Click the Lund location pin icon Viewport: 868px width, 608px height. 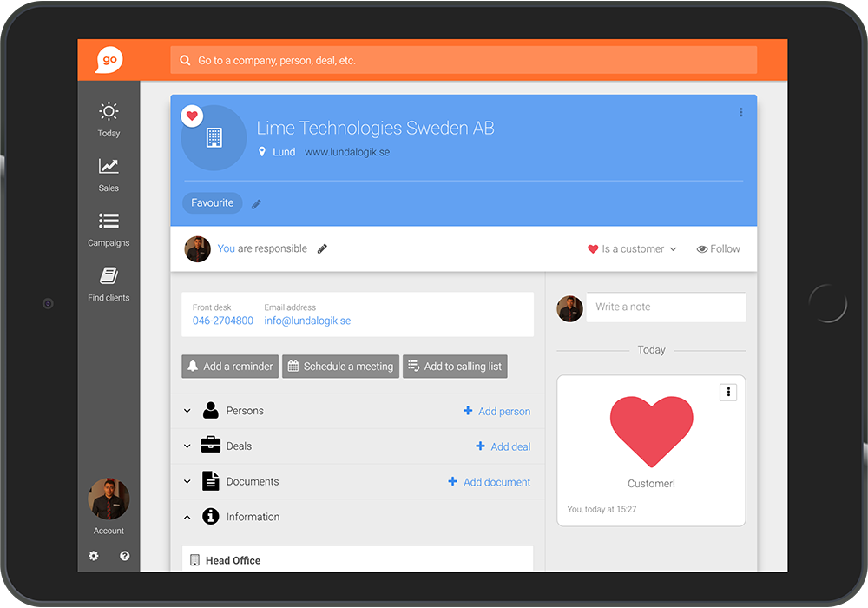click(x=262, y=152)
